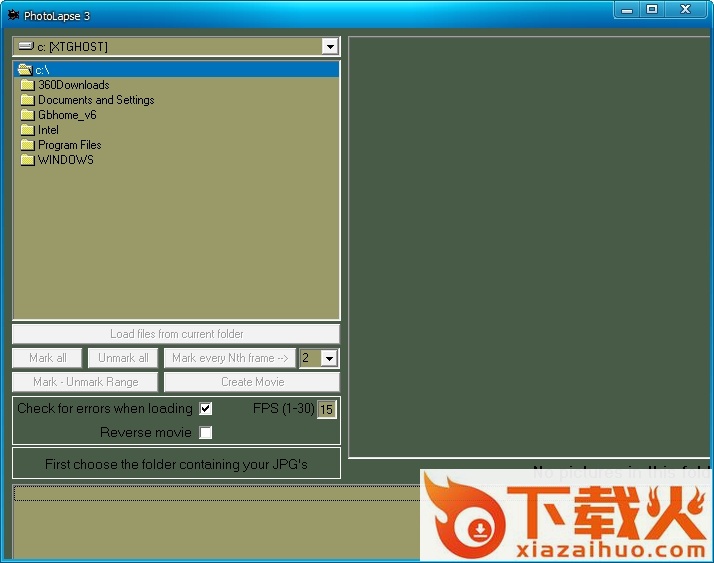Expand the Nth frame number dropdown

329,358
